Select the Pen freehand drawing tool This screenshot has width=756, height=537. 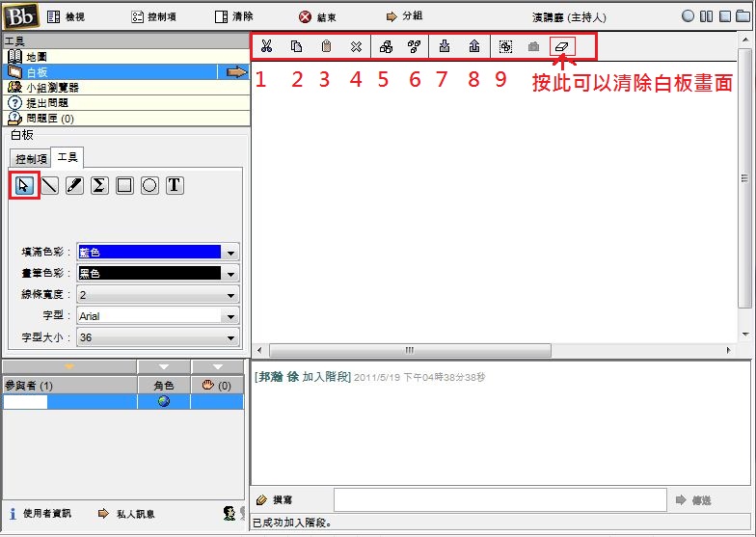tap(74, 185)
